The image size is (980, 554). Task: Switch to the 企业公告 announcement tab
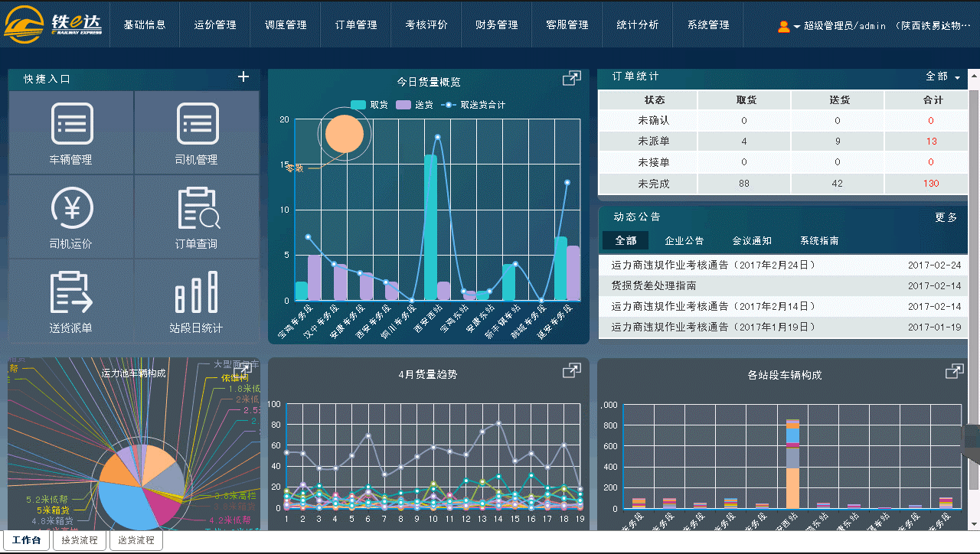click(x=684, y=240)
